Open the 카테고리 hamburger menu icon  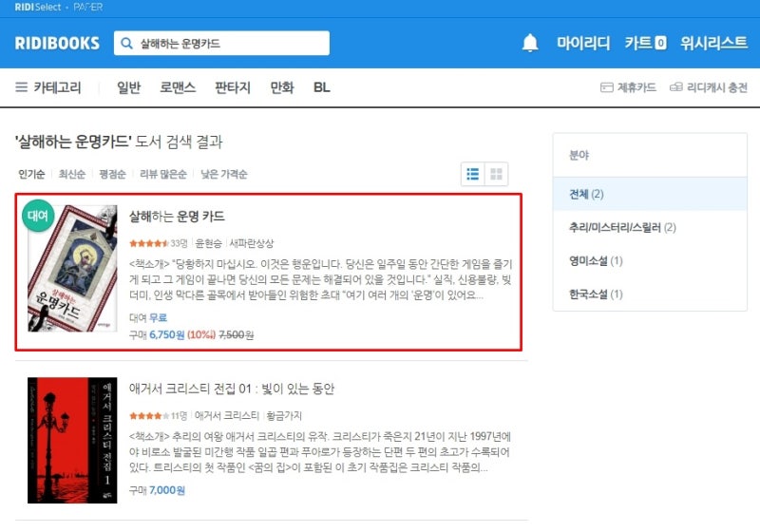click(21, 87)
